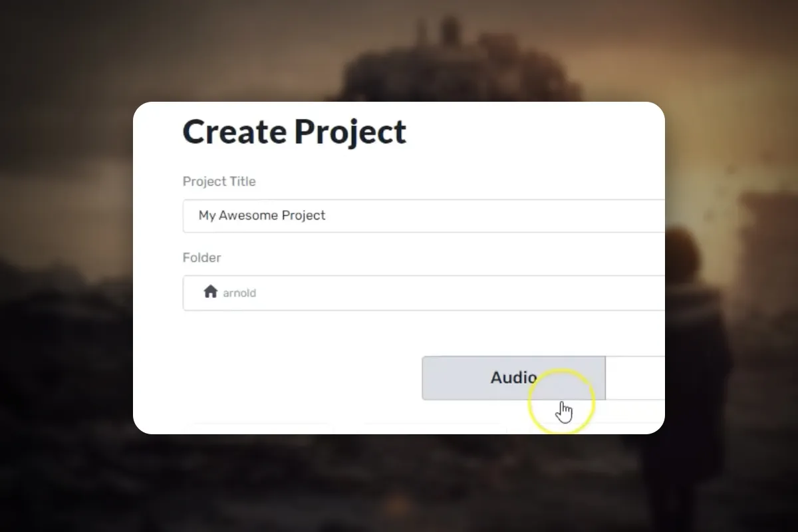Image resolution: width=798 pixels, height=532 pixels.
Task: Click the My Awesome Project text
Action: click(x=262, y=215)
